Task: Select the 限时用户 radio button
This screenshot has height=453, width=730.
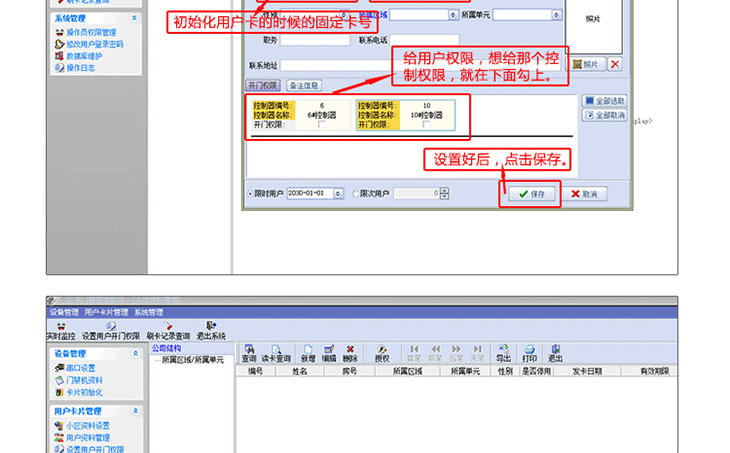Action: [250, 193]
